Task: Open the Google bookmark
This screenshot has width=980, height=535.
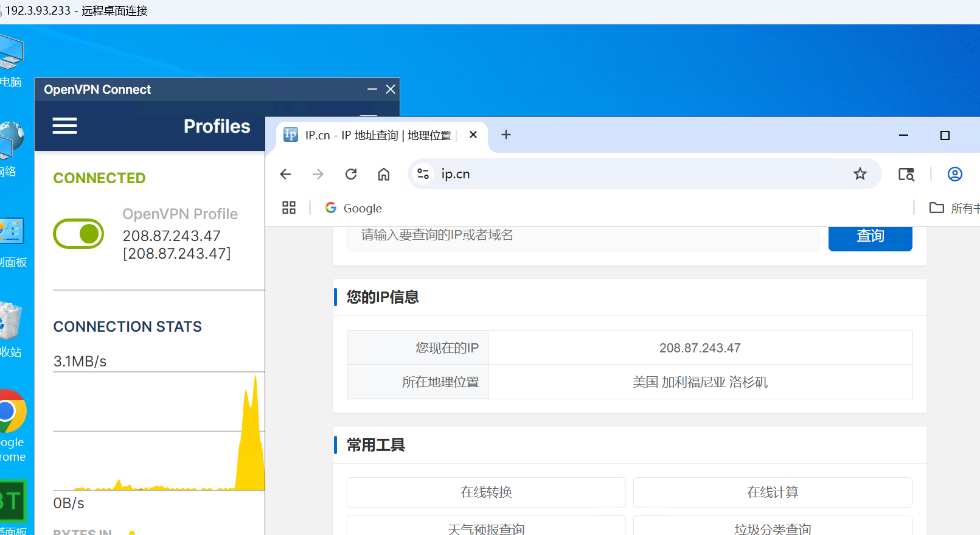Action: click(354, 208)
